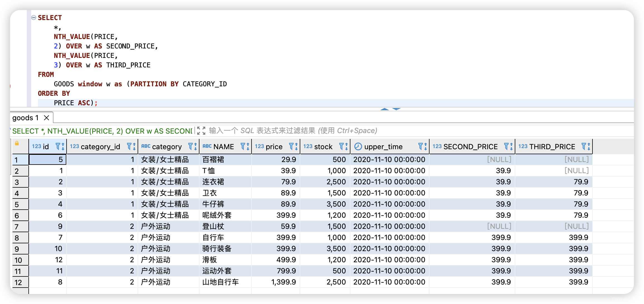The height and width of the screenshot is (304, 644).
Task: Open filter for category column
Action: point(191,146)
